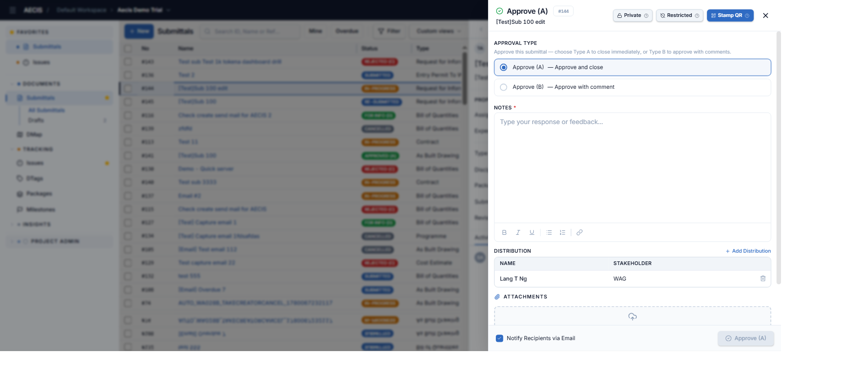Close the Approve (A) panel
Image resolution: width=868 pixels, height=390 pixels.
[x=765, y=16]
